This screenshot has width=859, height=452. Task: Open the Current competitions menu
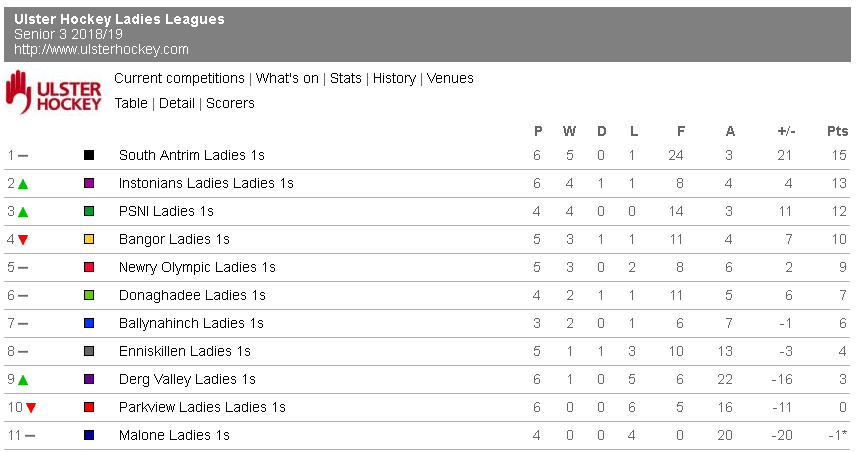pyautogui.click(x=179, y=78)
